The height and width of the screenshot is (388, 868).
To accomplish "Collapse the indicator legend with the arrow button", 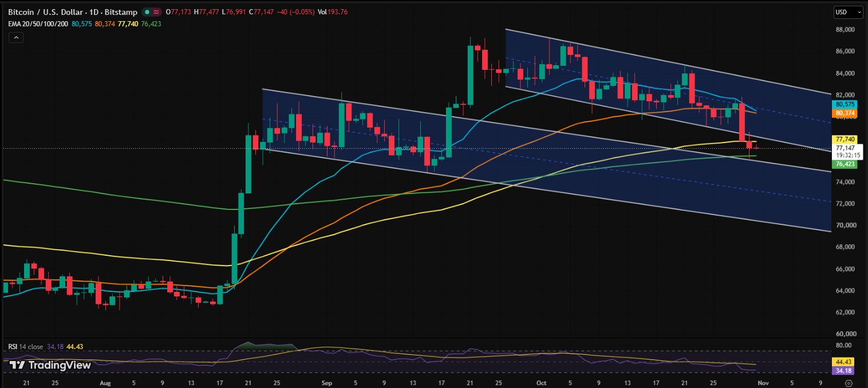I will point(15,37).
